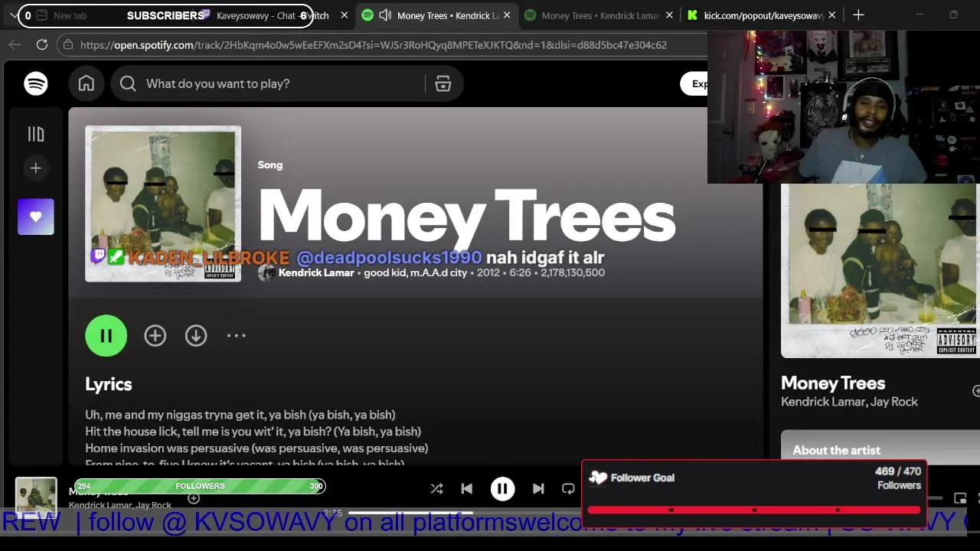980x551 pixels.
Task: Switch to Kaveysowavy Chat Twitch tab
Action: 272,15
